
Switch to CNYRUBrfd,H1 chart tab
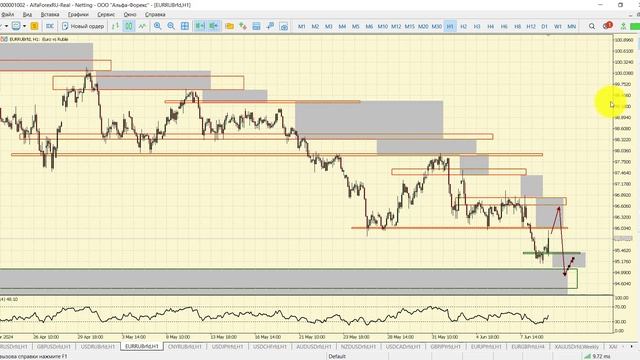pyautogui.click(x=185, y=347)
